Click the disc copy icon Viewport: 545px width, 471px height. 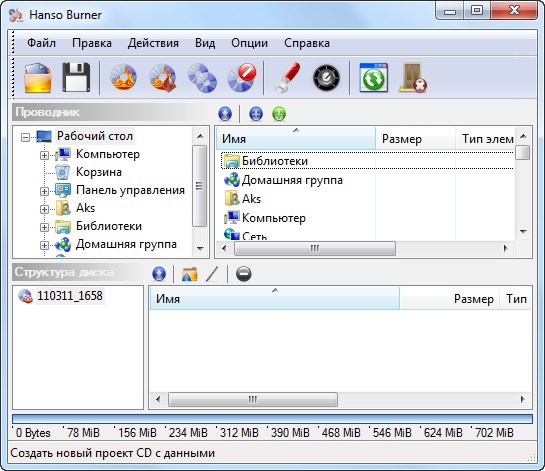pos(202,78)
